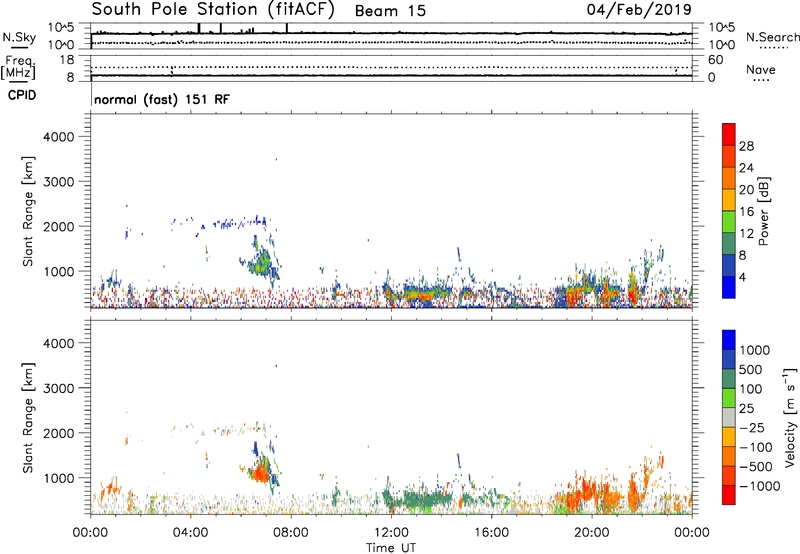Click the '28' tick on power color bar
The width and height of the screenshot is (800, 554).
pyautogui.click(x=746, y=146)
